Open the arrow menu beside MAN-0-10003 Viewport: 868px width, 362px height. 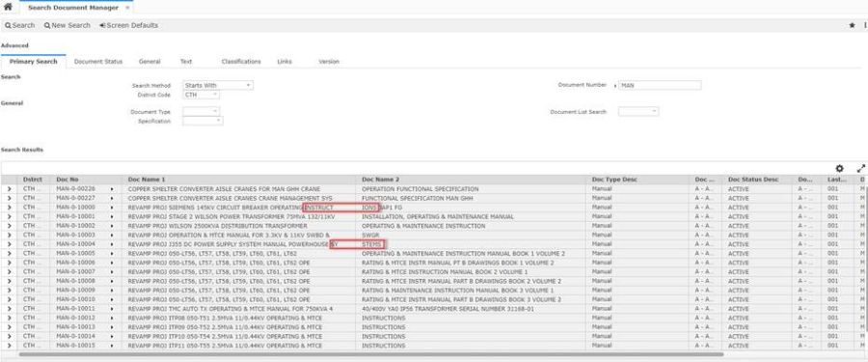112,235
